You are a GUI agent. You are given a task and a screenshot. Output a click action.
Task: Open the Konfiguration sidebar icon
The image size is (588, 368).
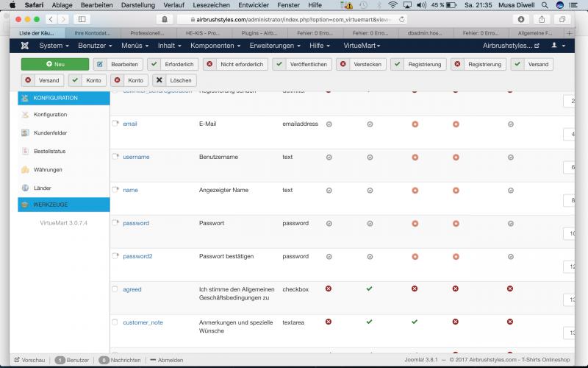coord(26,115)
